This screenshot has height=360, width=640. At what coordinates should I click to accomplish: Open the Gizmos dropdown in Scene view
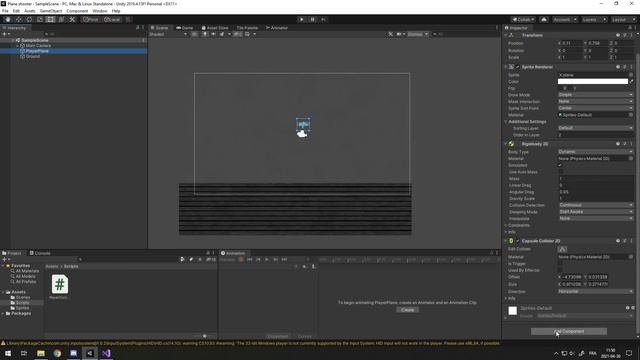point(417,34)
